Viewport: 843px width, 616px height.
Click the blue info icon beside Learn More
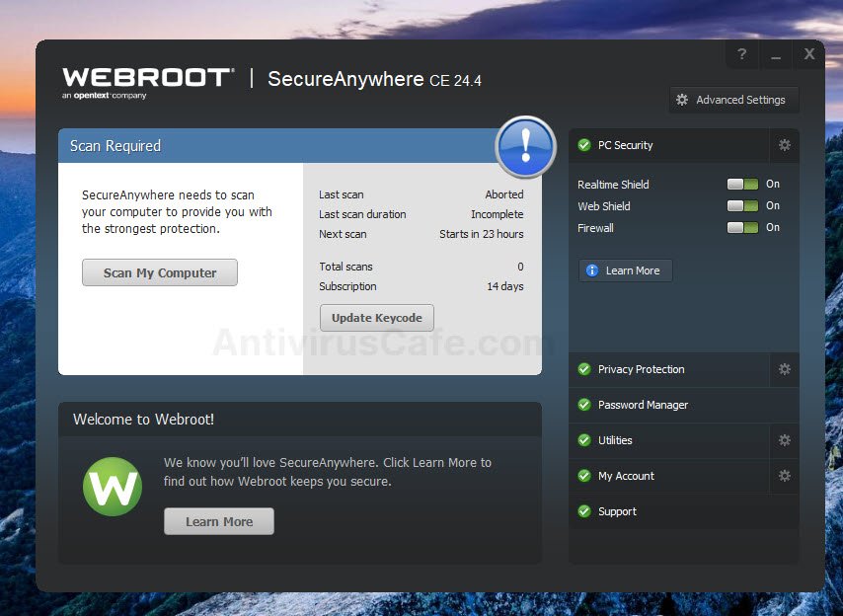click(x=592, y=270)
